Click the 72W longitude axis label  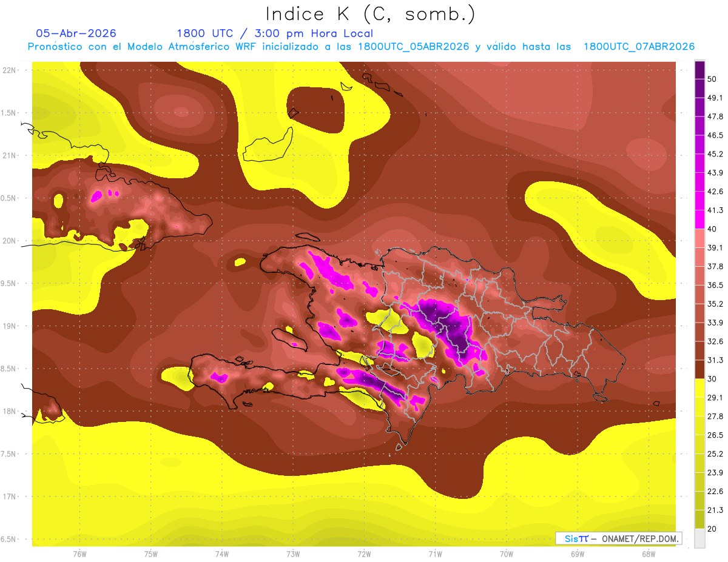pyautogui.click(x=364, y=554)
